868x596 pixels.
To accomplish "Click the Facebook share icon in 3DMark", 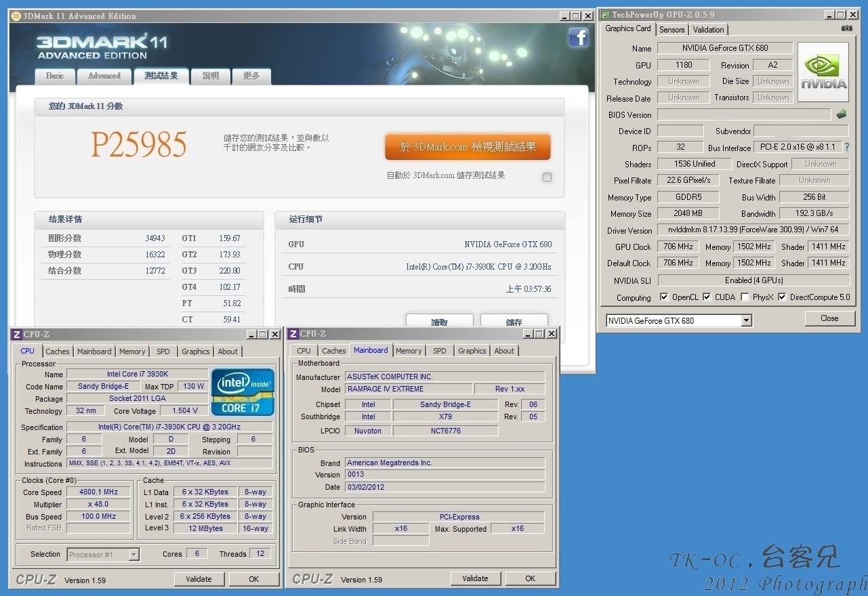I will (578, 38).
